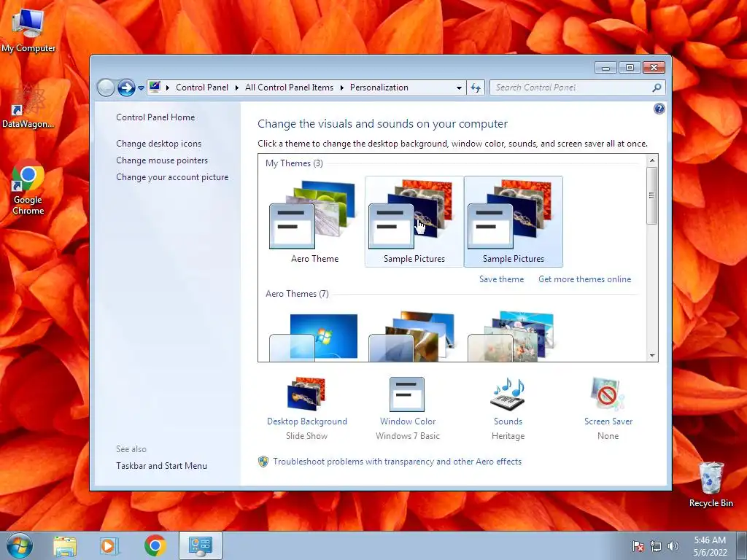Click the network tray icon
Screen dimensions: 747x560
[656, 546]
